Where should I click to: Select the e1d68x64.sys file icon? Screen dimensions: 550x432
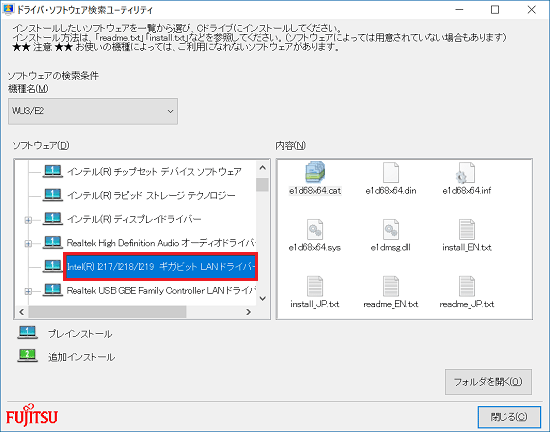(315, 229)
